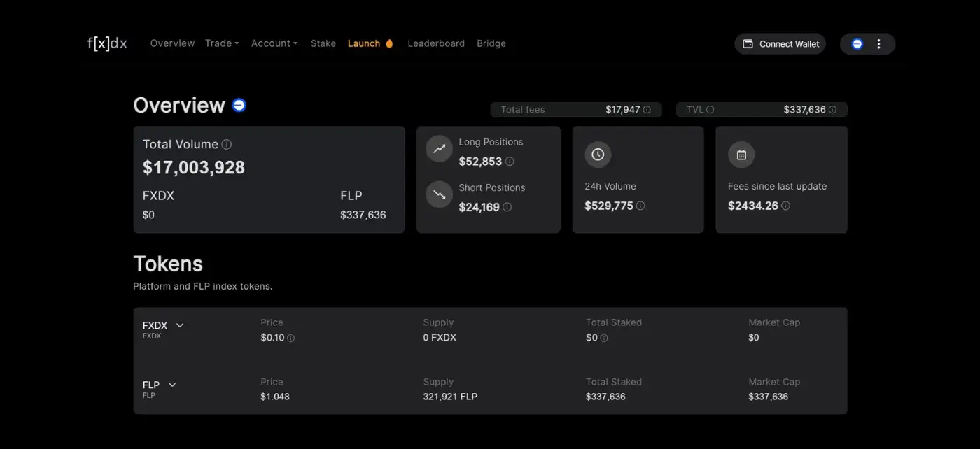Click the Long Positions trend-up icon
The width and height of the screenshot is (980, 449).
pyautogui.click(x=439, y=149)
